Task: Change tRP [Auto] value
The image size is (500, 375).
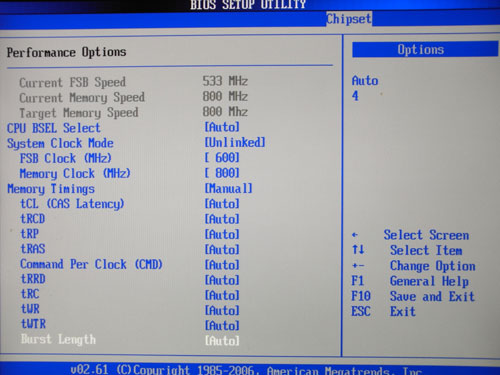Action: (222, 234)
